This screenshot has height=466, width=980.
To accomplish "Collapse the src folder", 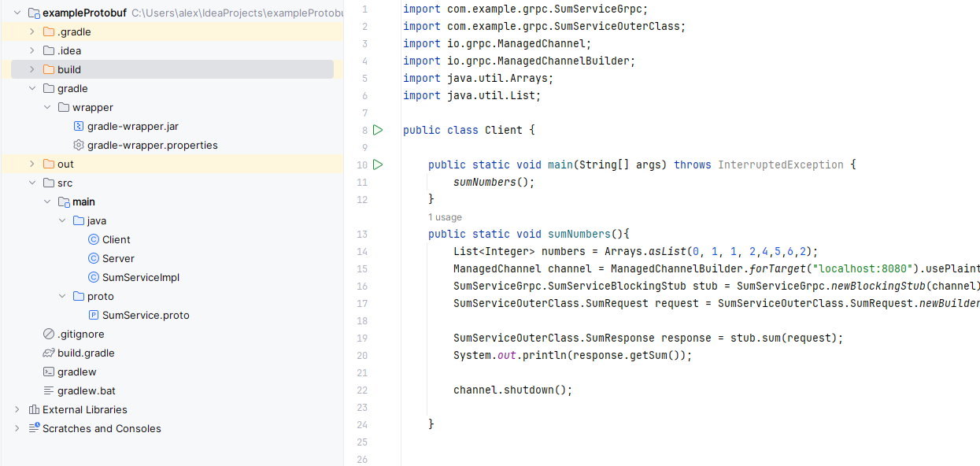I will pyautogui.click(x=32, y=183).
